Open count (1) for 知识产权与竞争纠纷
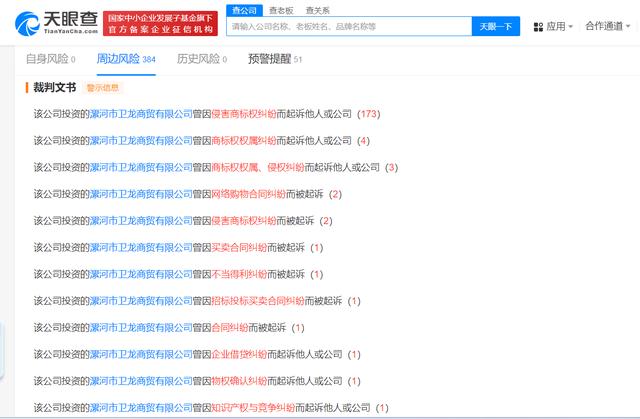The width and height of the screenshot is (640, 419). 382,408
